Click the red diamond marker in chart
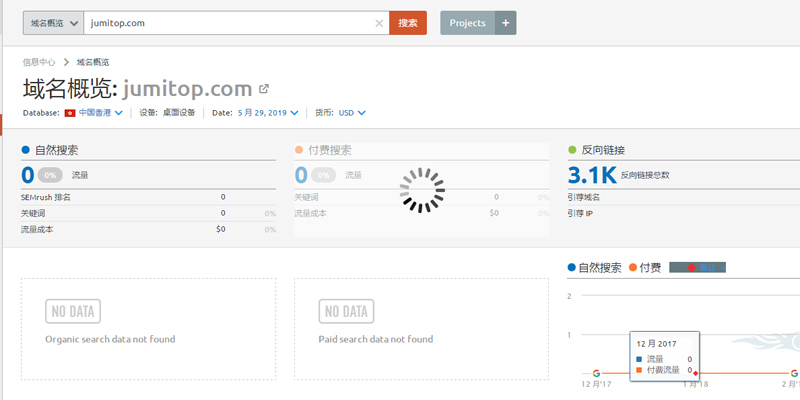Image resolution: width=800 pixels, height=400 pixels. point(695,373)
